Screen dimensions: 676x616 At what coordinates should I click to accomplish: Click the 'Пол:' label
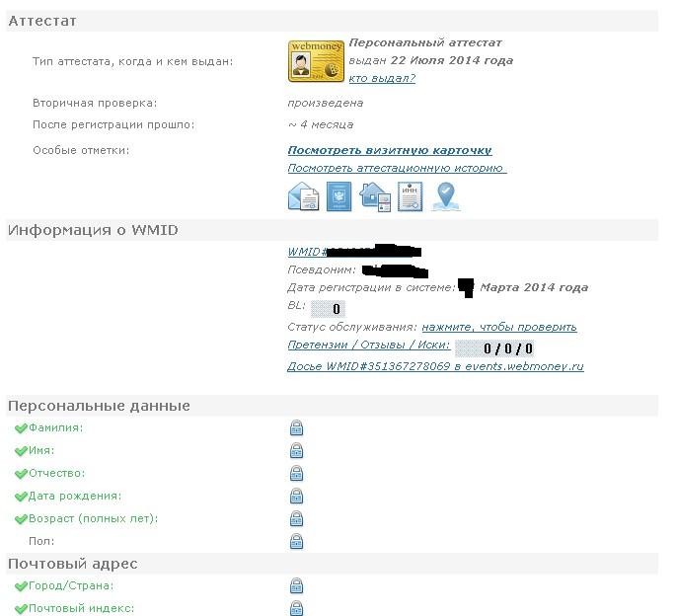pos(41,541)
